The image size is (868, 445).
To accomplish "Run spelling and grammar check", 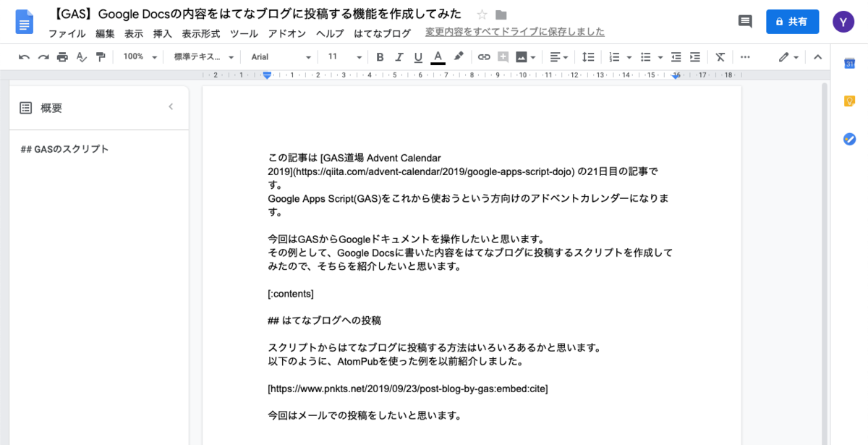I will pos(82,57).
